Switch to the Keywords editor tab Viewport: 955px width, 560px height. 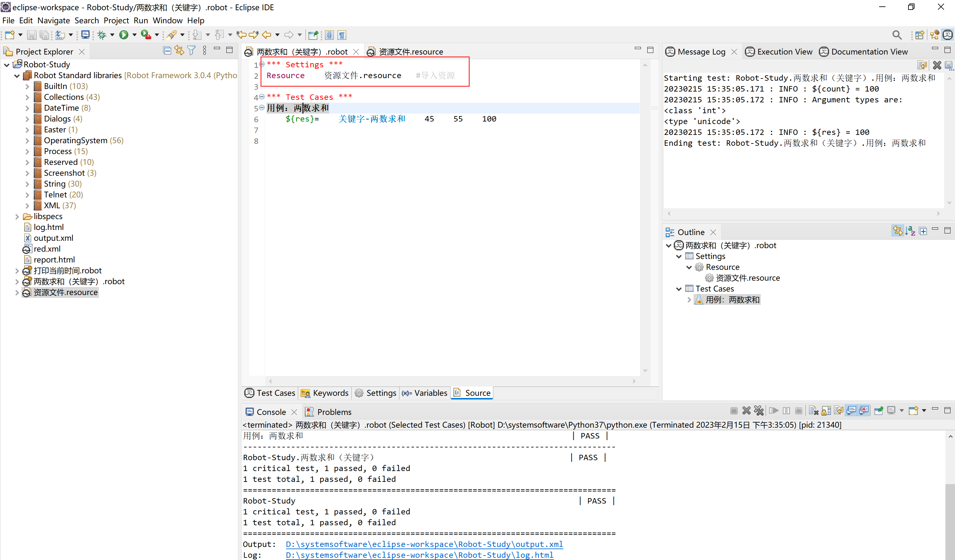click(325, 393)
